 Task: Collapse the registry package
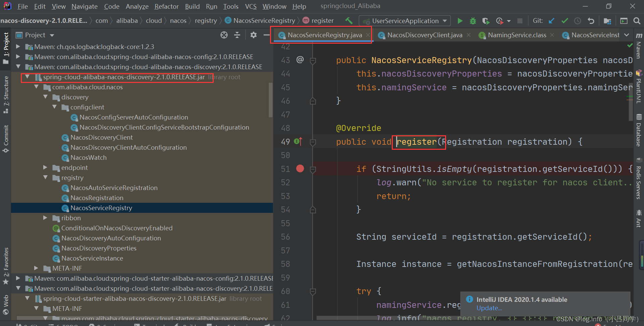[45, 177]
